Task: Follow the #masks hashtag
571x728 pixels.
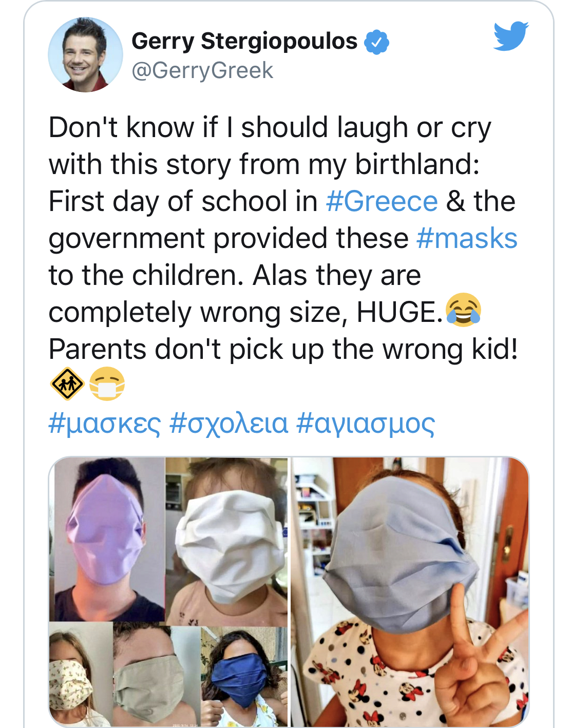Action: click(x=467, y=238)
